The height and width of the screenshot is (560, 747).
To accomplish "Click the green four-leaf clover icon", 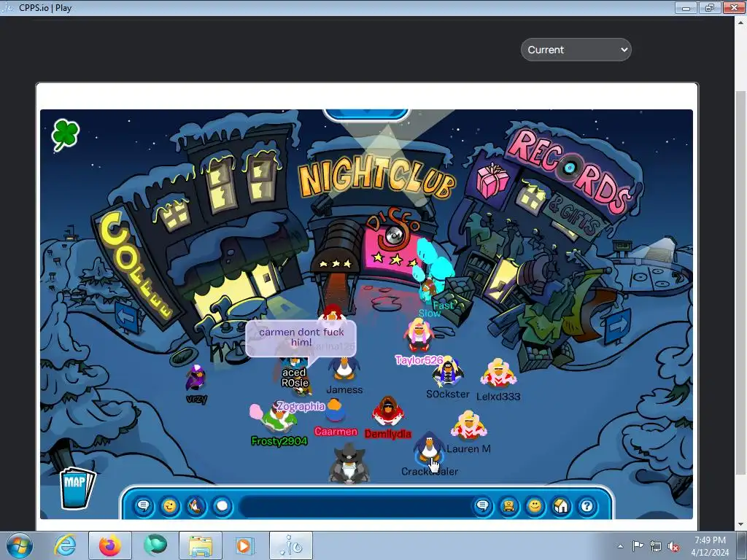I will pyautogui.click(x=65, y=135).
